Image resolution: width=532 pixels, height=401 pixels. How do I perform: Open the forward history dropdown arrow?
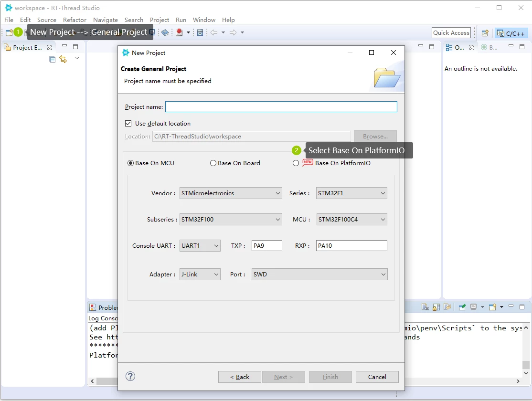[x=242, y=32]
